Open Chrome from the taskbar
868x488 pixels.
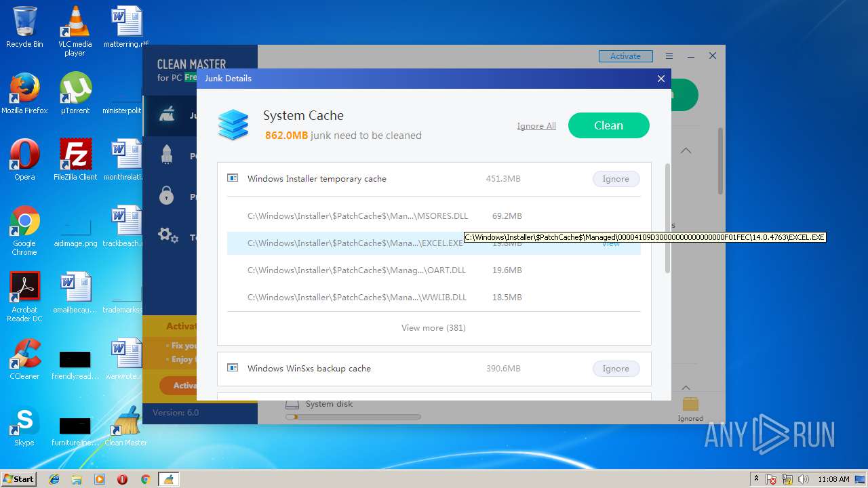(145, 479)
